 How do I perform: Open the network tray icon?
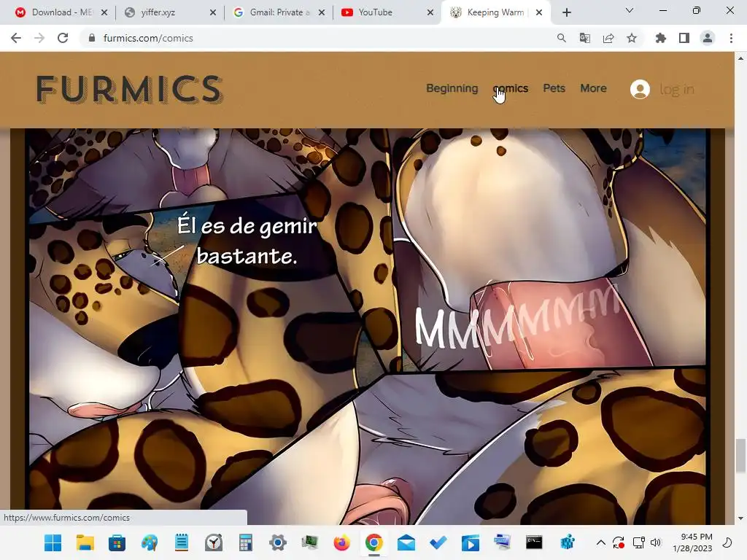pyautogui.click(x=638, y=542)
